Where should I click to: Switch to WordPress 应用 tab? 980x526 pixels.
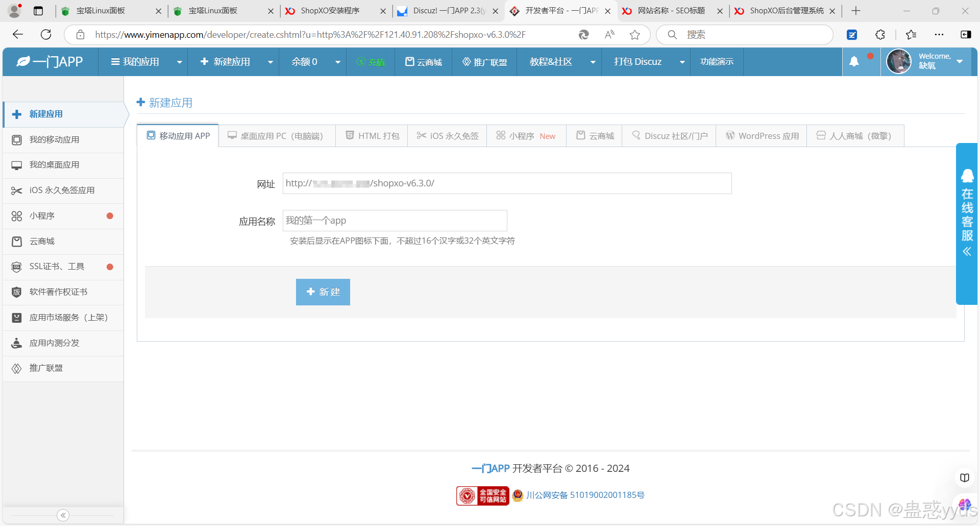click(762, 136)
